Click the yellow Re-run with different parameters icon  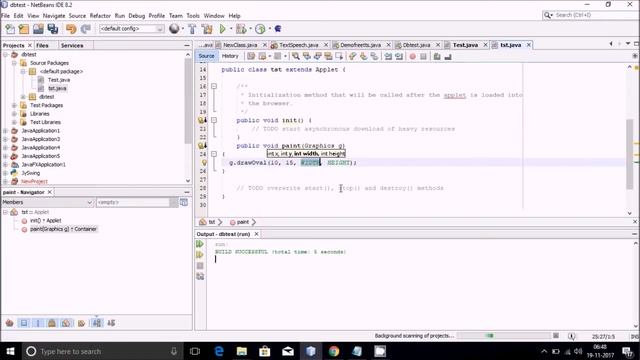click(x=200, y=255)
